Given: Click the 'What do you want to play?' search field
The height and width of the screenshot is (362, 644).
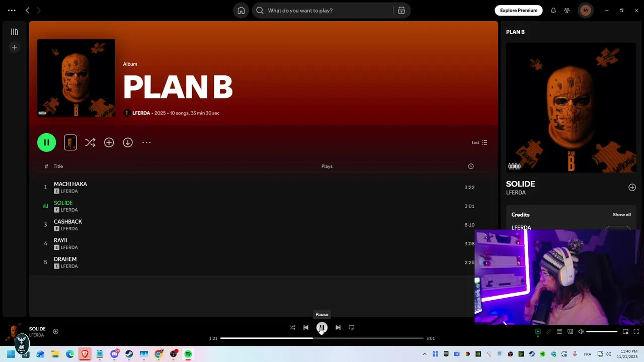Looking at the screenshot, I should tap(324, 10).
